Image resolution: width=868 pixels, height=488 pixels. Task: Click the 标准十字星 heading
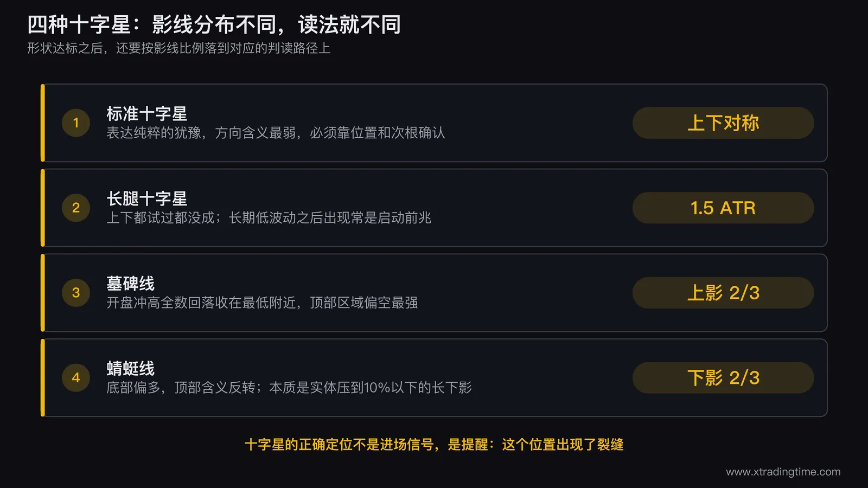tap(147, 114)
